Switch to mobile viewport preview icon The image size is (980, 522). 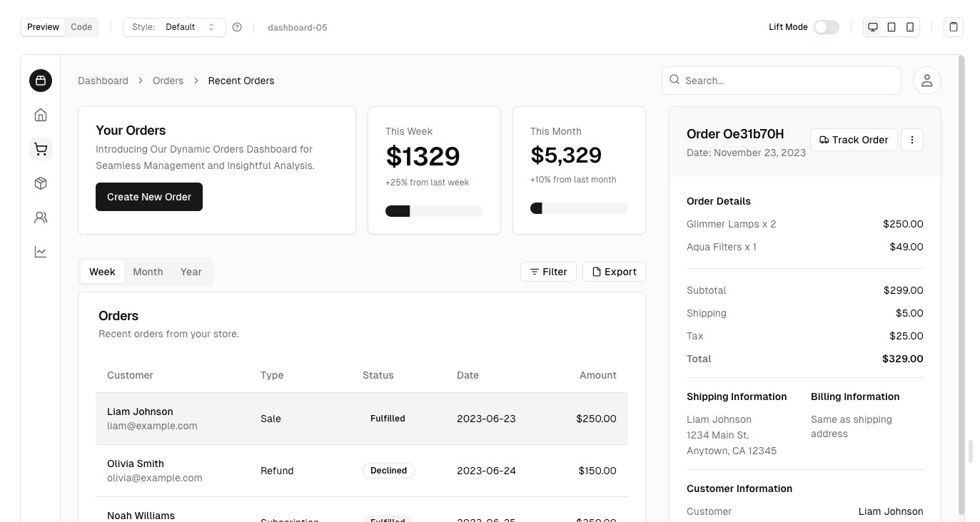click(x=910, y=27)
